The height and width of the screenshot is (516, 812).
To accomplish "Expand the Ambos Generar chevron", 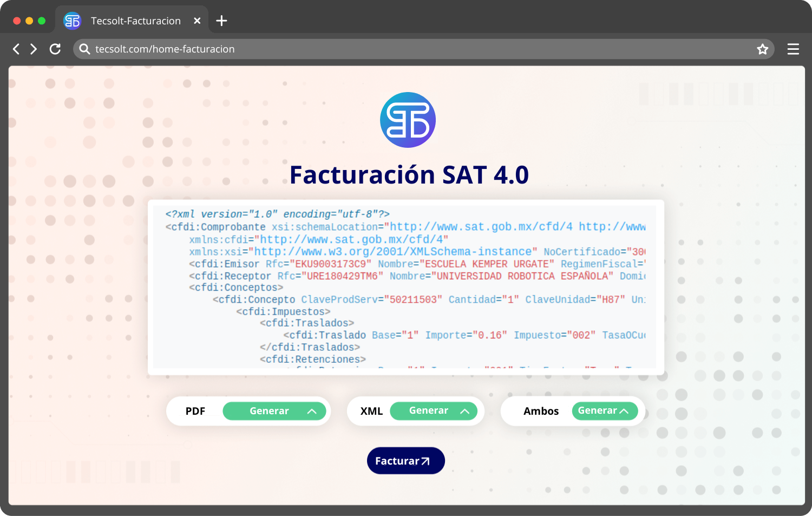I will (624, 412).
